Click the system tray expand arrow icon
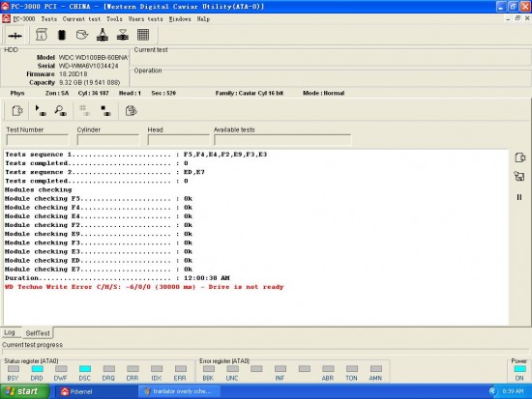532x399 pixels. (x=492, y=391)
